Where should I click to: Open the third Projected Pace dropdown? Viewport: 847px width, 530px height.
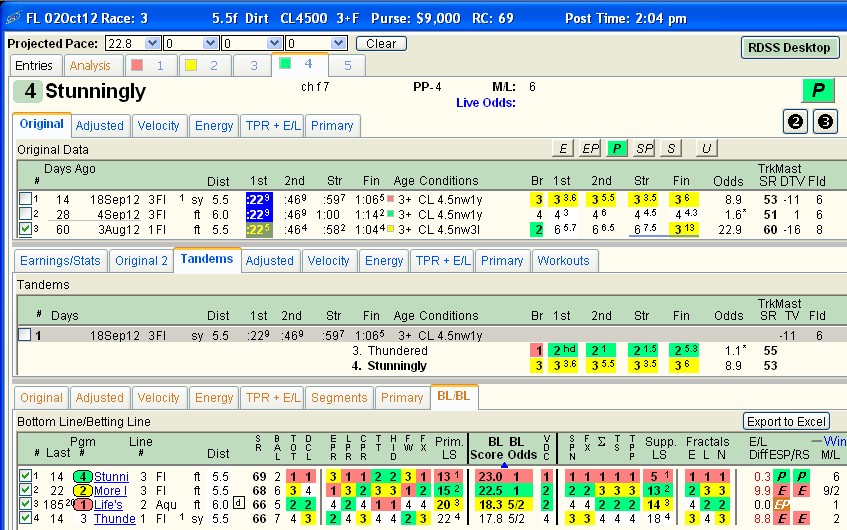coord(275,43)
